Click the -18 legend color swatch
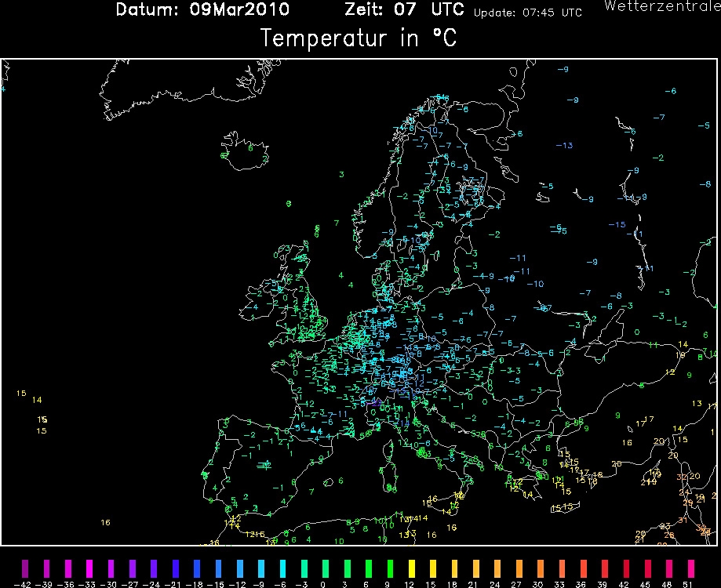The image size is (721, 588). pyautogui.click(x=197, y=568)
